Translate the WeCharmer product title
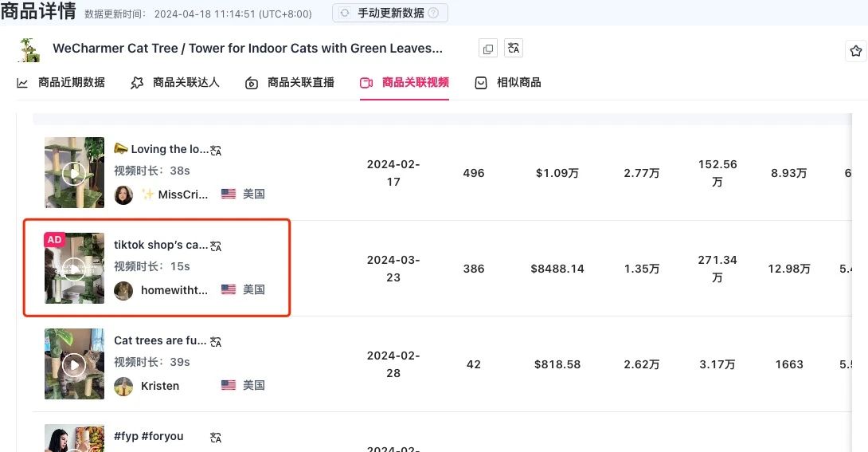 tap(514, 49)
